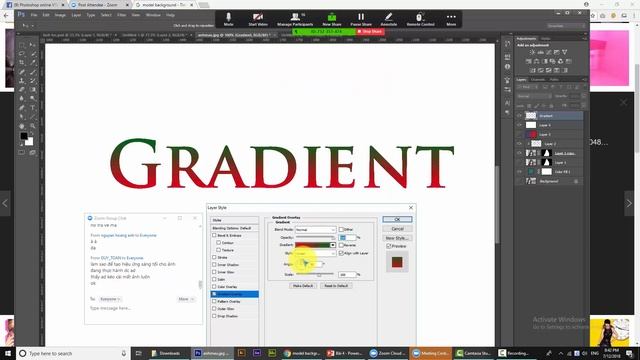
Task: Open the Image menu
Action: tap(60, 15)
